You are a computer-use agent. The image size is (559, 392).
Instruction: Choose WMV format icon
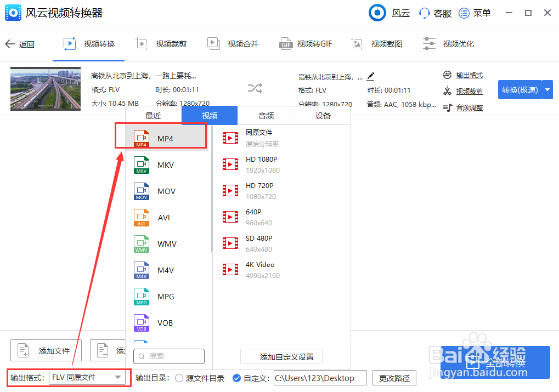coord(141,244)
